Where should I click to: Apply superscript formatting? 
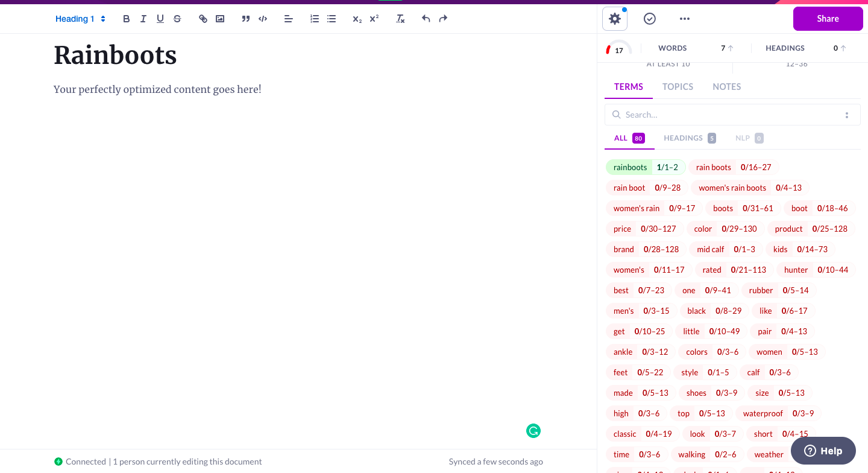(x=374, y=19)
